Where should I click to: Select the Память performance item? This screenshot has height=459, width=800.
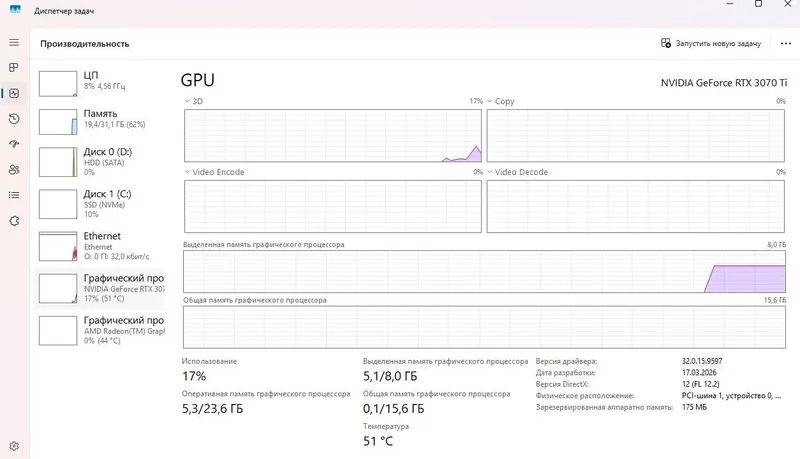(100, 122)
